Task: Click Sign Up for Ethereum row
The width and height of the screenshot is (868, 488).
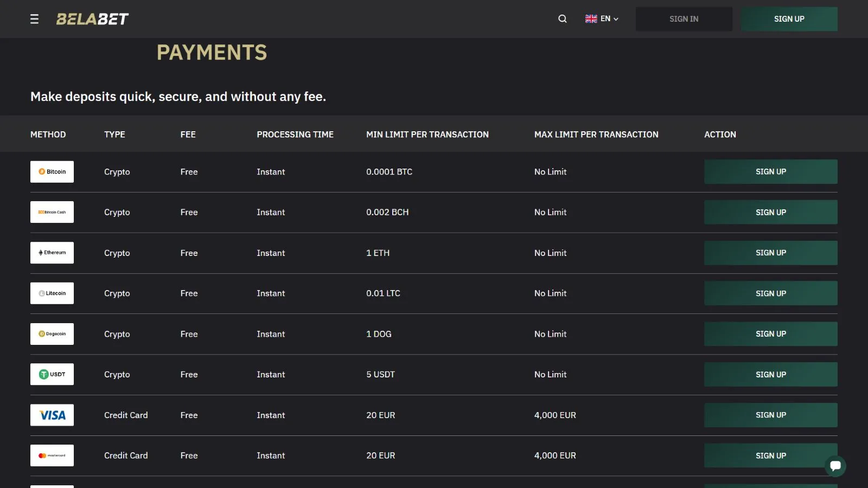Action: [770, 253]
